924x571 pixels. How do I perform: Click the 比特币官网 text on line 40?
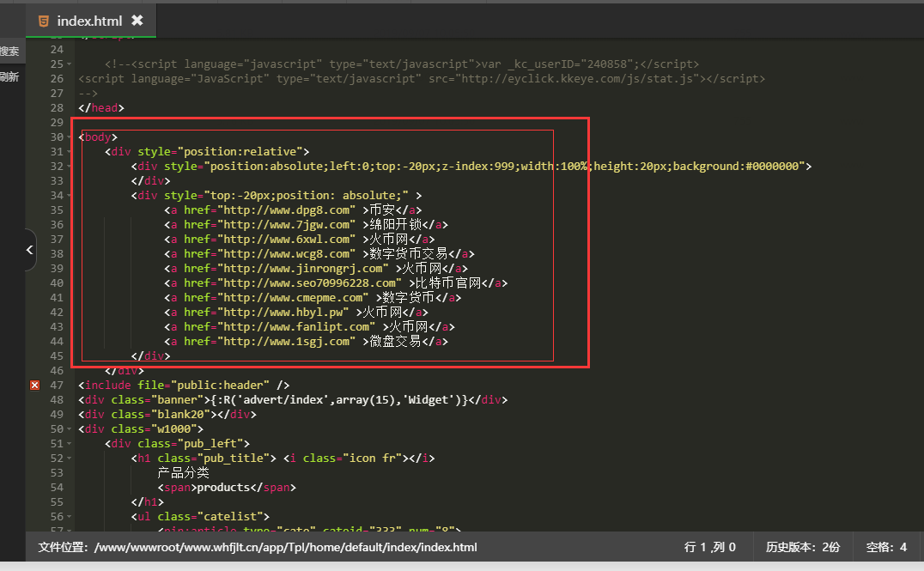pos(448,282)
